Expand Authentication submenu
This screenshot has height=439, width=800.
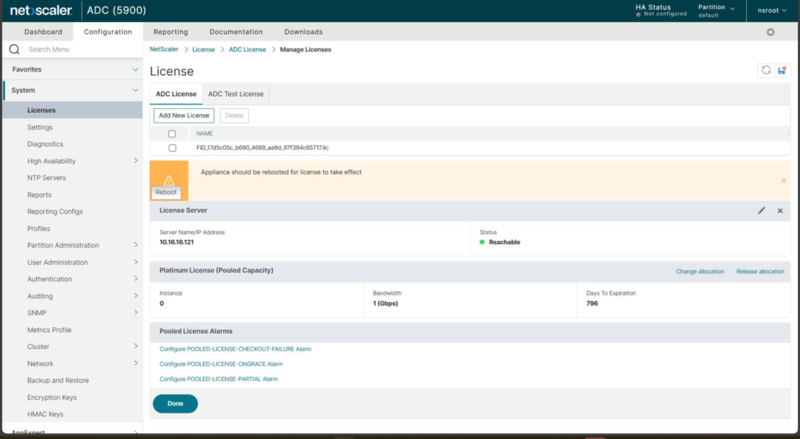136,279
